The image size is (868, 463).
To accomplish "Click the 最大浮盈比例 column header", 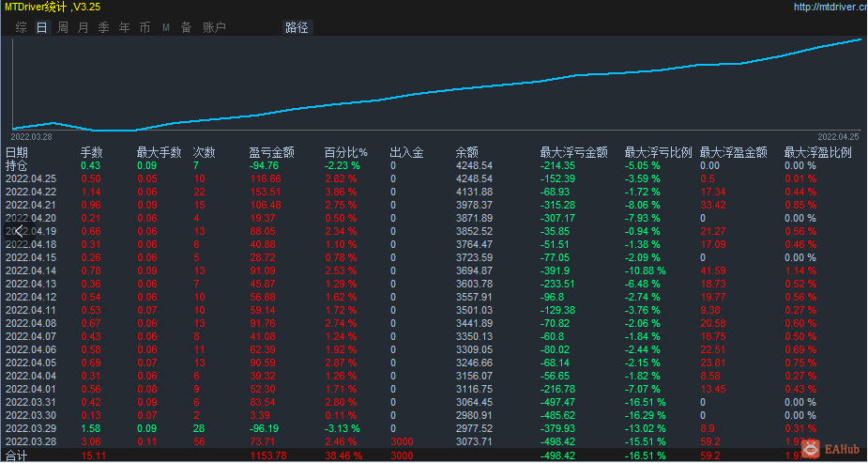I will pos(817,152).
